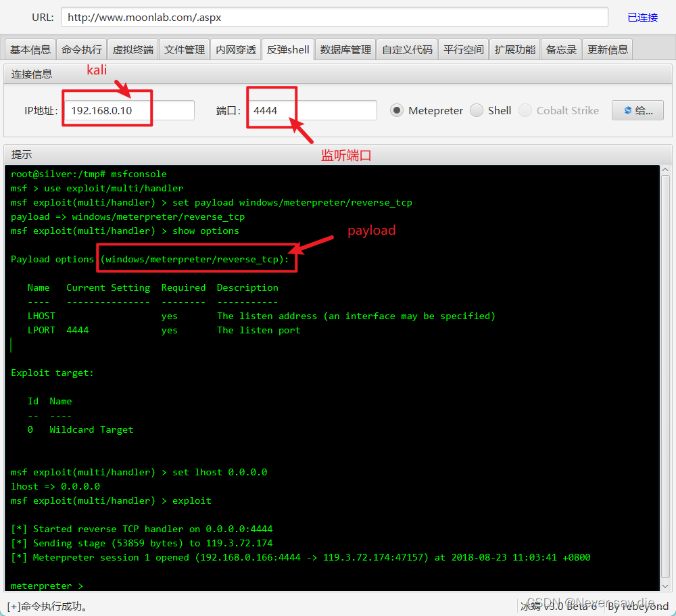
Task: Click the LPORT 4444 row
Action: click(x=164, y=330)
